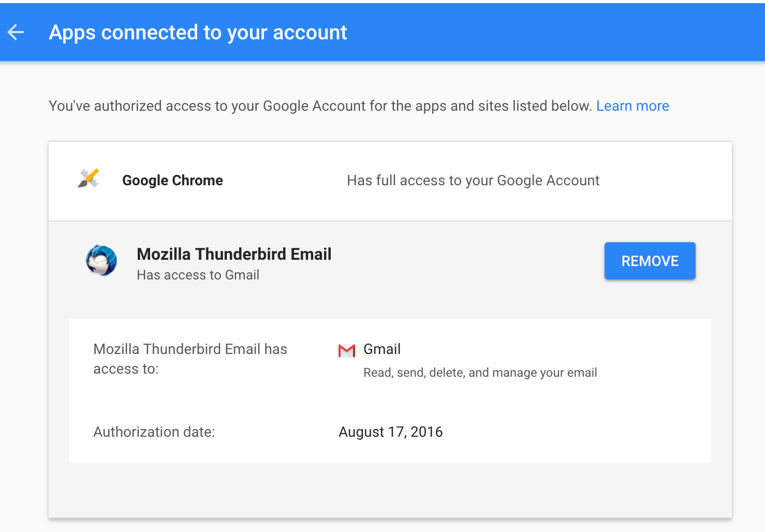Click the Mozilla Thunderbird logo
This screenshot has height=532, width=765.
(101, 261)
